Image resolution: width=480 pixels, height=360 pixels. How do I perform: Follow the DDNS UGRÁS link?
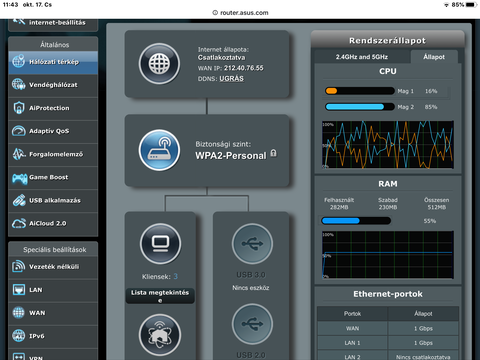[231, 79]
